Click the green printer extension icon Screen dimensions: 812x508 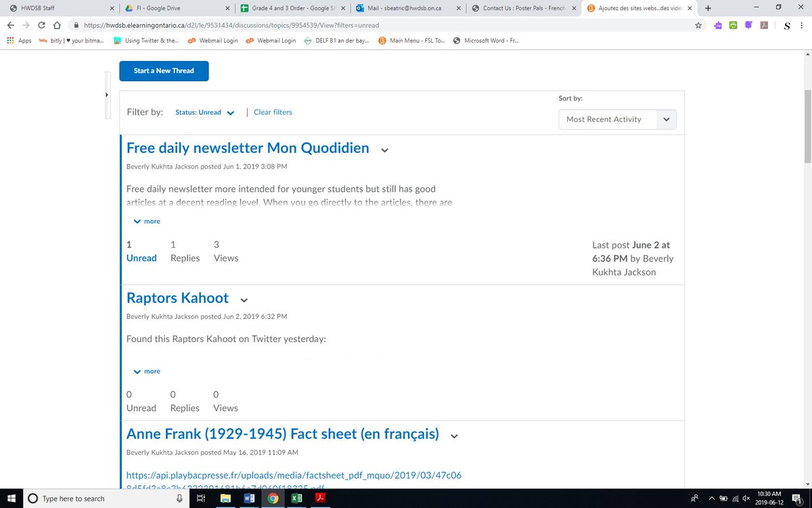click(x=733, y=25)
